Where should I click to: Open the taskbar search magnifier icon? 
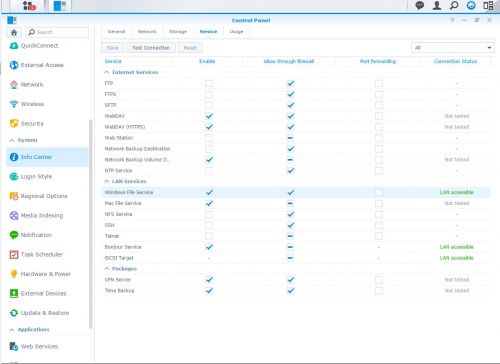point(454,5)
